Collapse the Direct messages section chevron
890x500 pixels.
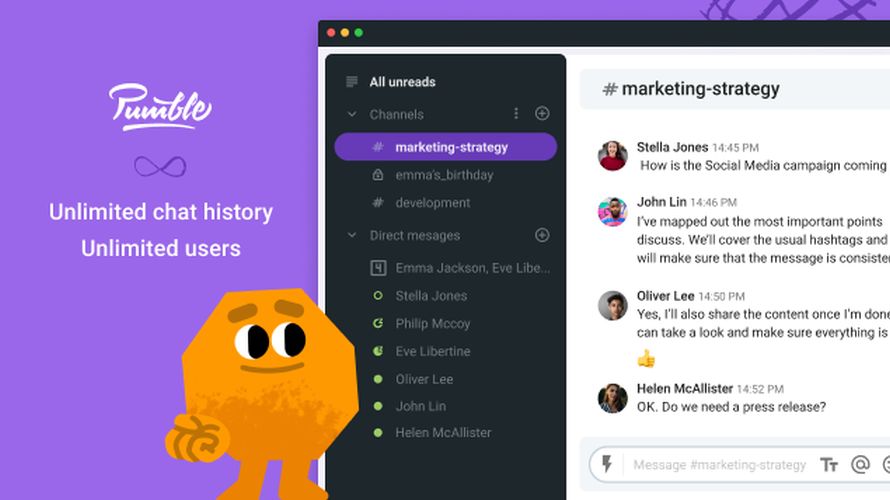point(352,235)
